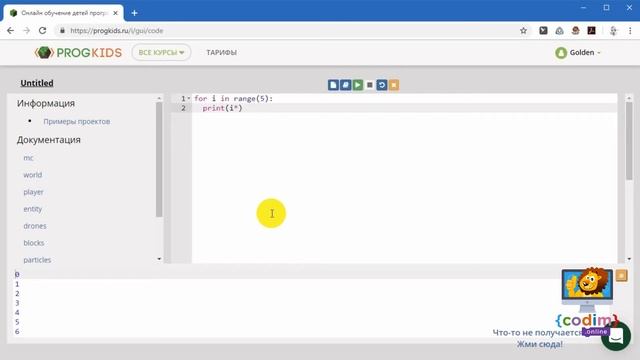
Task: Open the entity documentation entry
Action: (x=33, y=209)
